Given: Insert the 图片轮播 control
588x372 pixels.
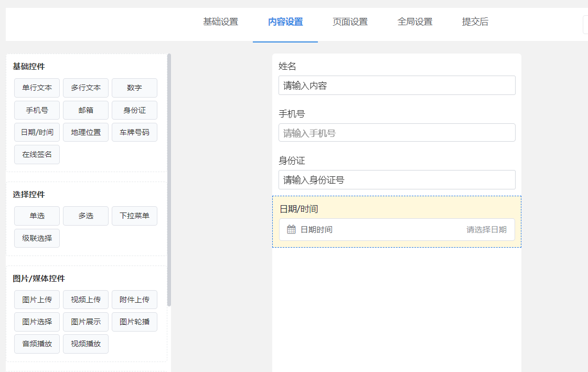Looking at the screenshot, I should [134, 322].
